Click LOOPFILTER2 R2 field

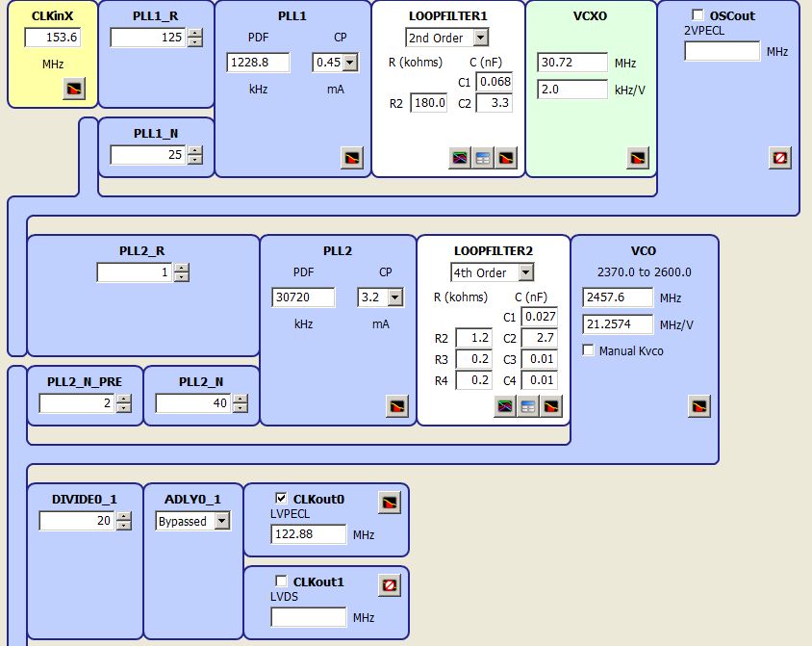pyautogui.click(x=474, y=338)
